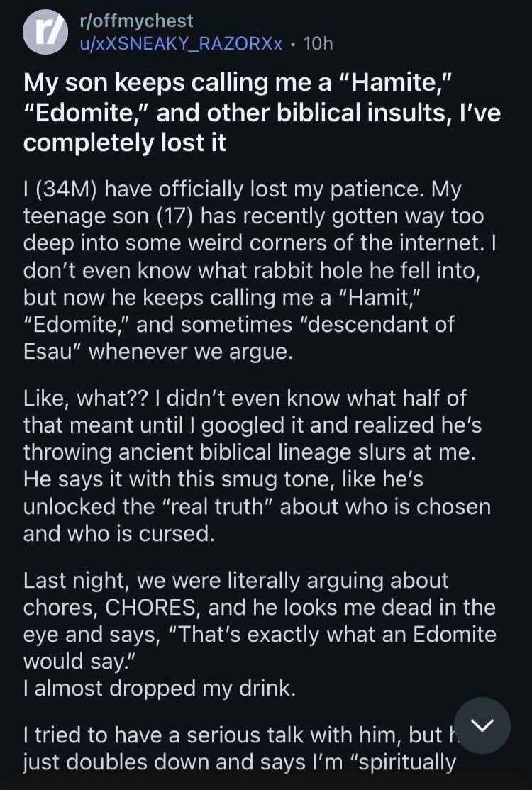
Task: Click the 10h post timestamp
Action: click(317, 44)
